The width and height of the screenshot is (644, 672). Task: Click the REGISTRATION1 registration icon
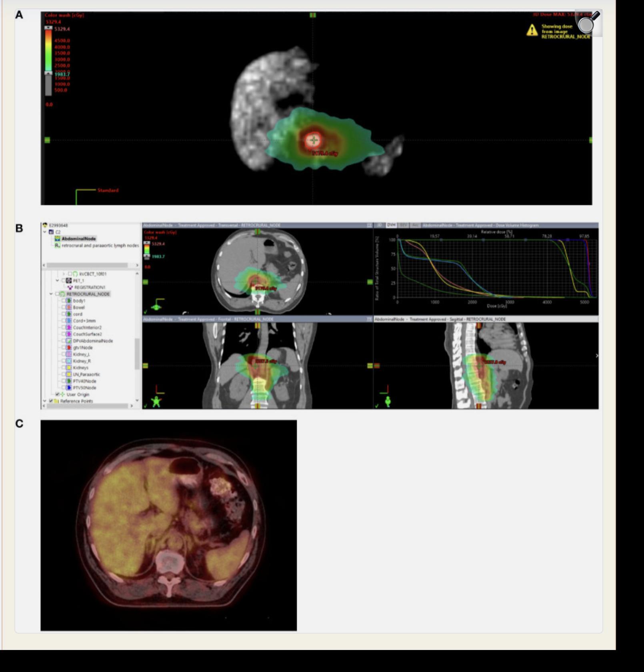coord(70,287)
